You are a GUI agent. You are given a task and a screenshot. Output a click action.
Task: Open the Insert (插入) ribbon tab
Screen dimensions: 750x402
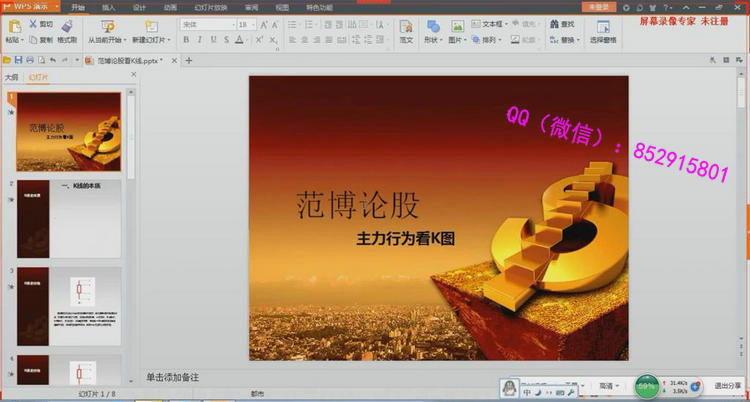(x=109, y=6)
